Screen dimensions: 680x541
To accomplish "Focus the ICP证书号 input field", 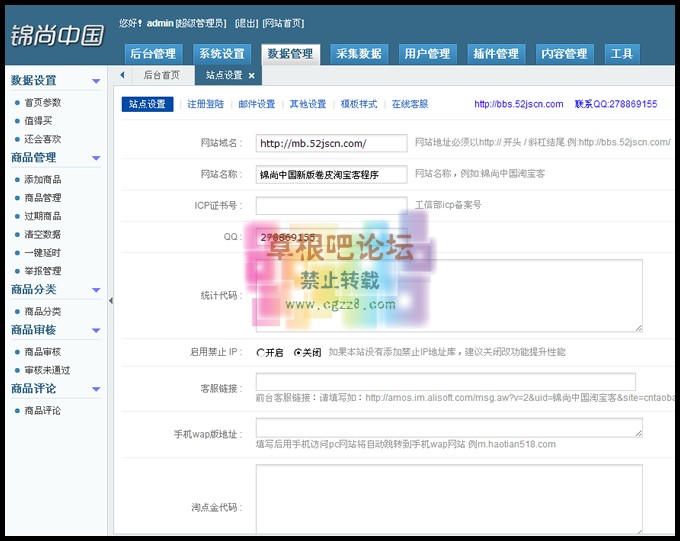I will pos(331,206).
